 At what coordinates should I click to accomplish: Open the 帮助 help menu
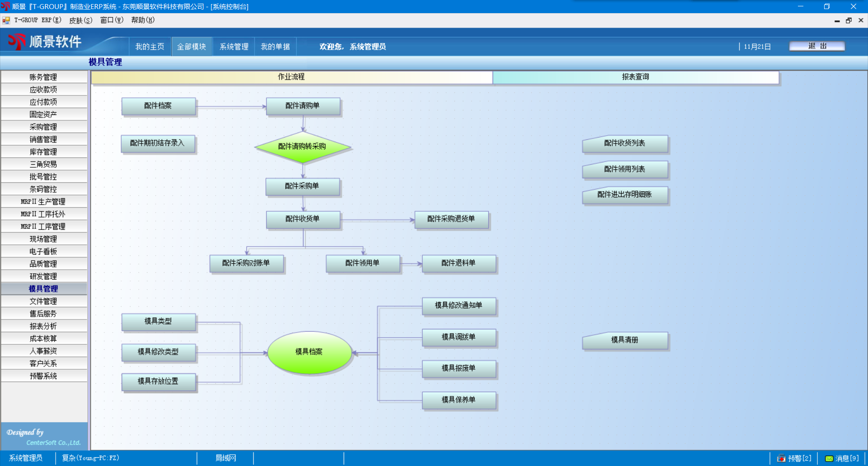click(x=143, y=20)
